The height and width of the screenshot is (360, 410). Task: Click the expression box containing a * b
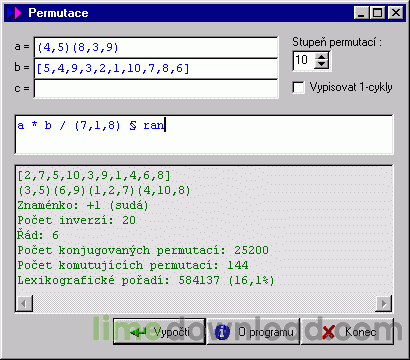point(204,135)
